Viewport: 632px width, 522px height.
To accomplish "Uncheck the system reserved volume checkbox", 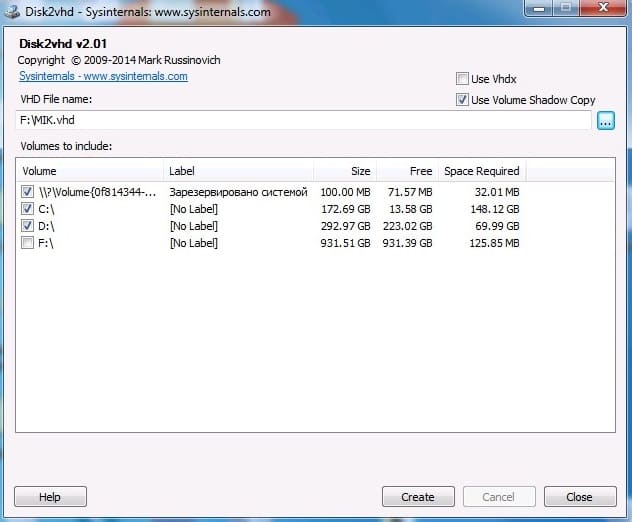I will (x=27, y=192).
